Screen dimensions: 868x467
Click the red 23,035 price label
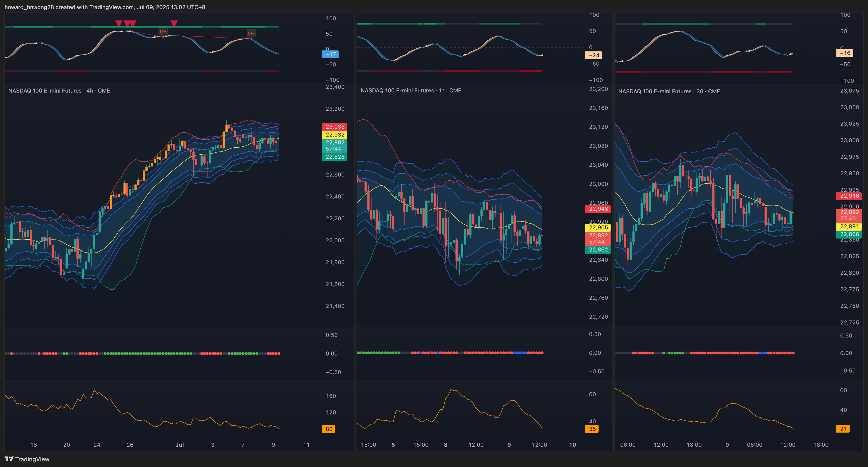335,127
